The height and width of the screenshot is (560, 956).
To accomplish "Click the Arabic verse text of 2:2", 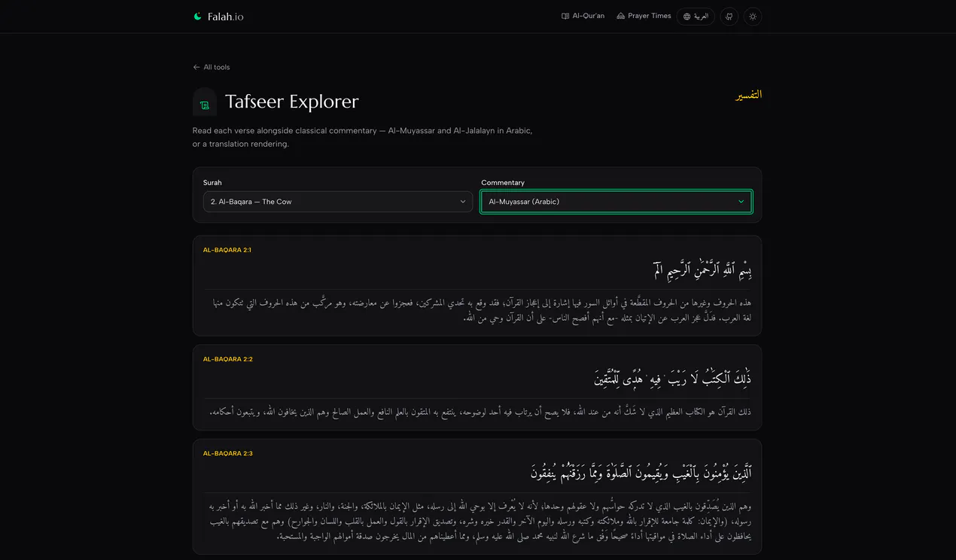I will [x=672, y=378].
